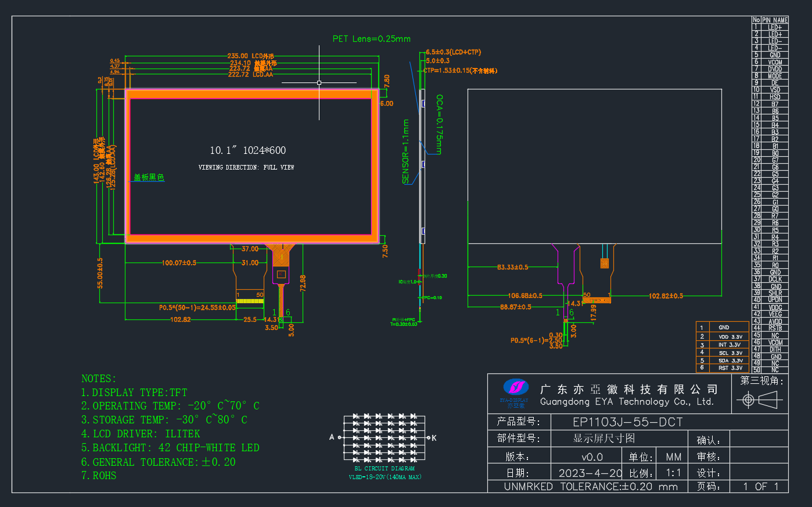Viewport: 812px width, 507px height.
Task: Select the yellow 50-pin connector strip
Action: coord(250,301)
